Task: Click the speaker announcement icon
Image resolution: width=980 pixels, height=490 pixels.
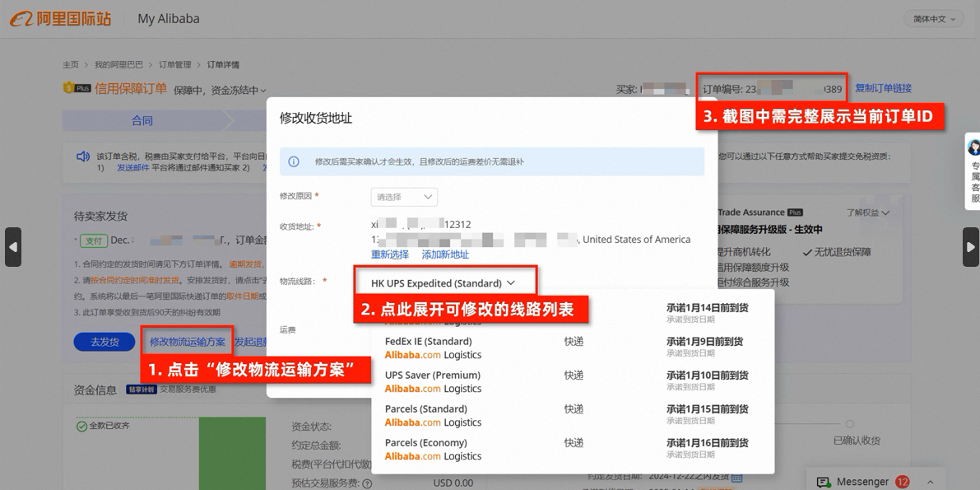Action: [82, 156]
